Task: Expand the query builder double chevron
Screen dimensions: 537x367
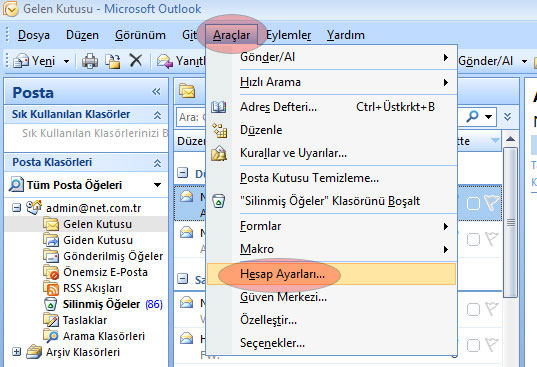Action: [x=508, y=117]
